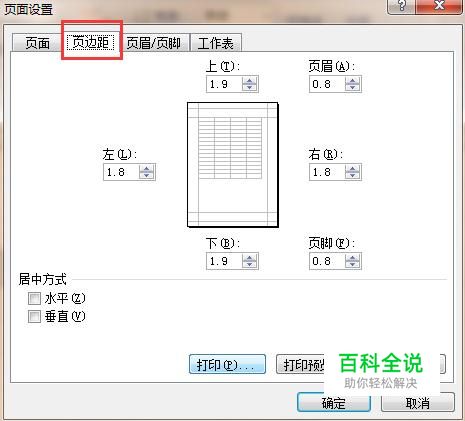Enable 垂直(V) vertical centering checkbox
Viewport: 465px width, 421px height.
pyautogui.click(x=34, y=316)
